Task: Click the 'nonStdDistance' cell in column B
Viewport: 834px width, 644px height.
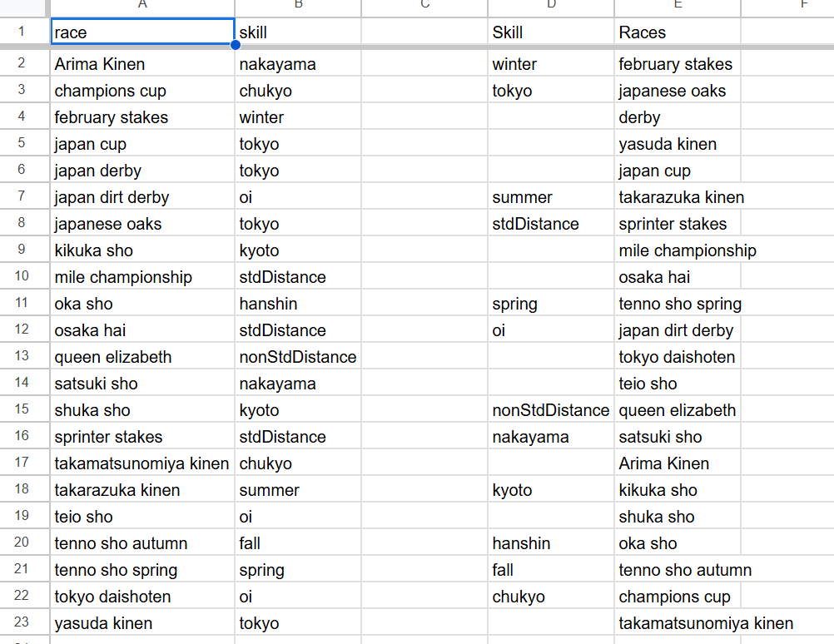Action: [x=298, y=356]
